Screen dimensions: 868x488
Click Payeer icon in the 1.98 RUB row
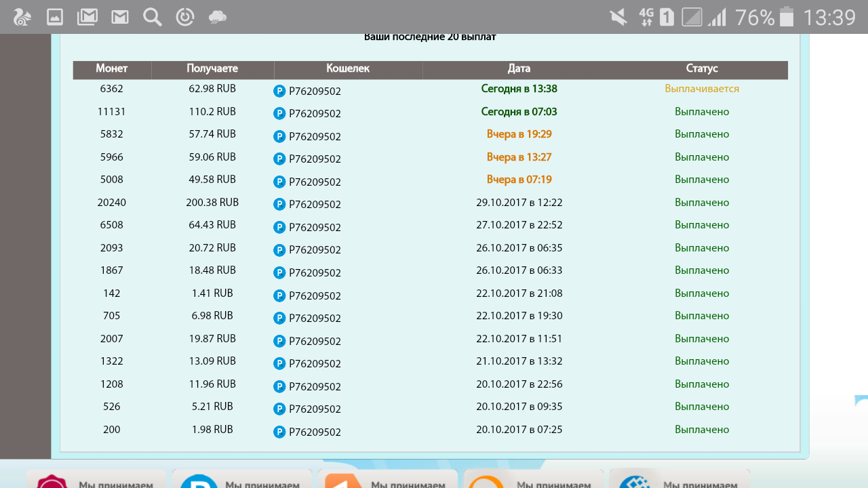point(279,432)
